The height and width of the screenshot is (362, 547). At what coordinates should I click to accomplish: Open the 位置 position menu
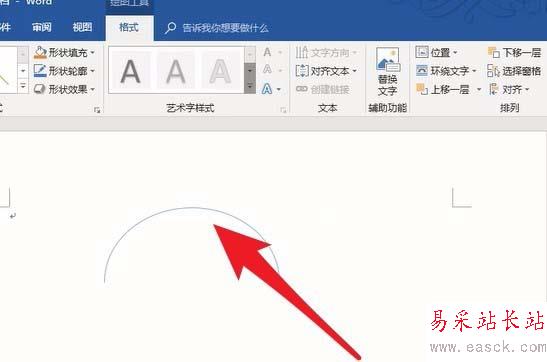436,53
